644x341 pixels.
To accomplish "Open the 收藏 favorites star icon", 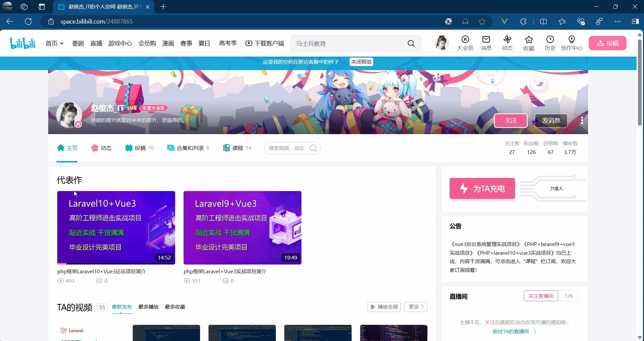I will point(529,43).
